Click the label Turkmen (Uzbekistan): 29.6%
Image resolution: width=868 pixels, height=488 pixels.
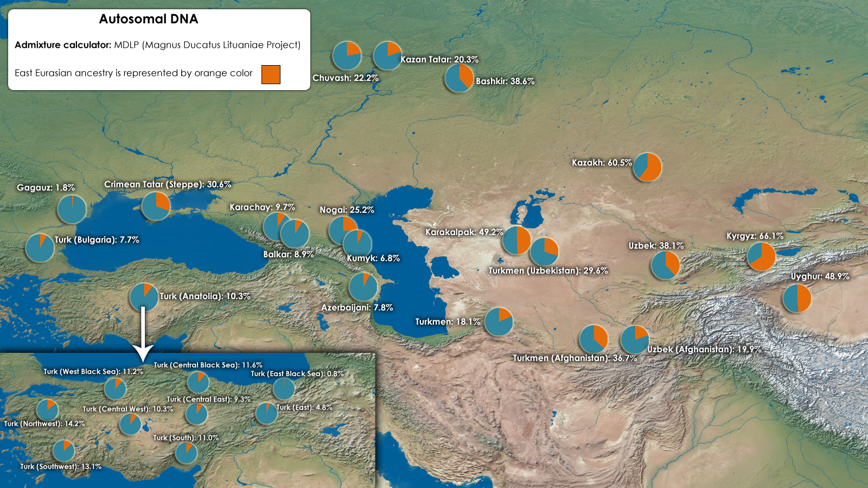[x=548, y=271]
